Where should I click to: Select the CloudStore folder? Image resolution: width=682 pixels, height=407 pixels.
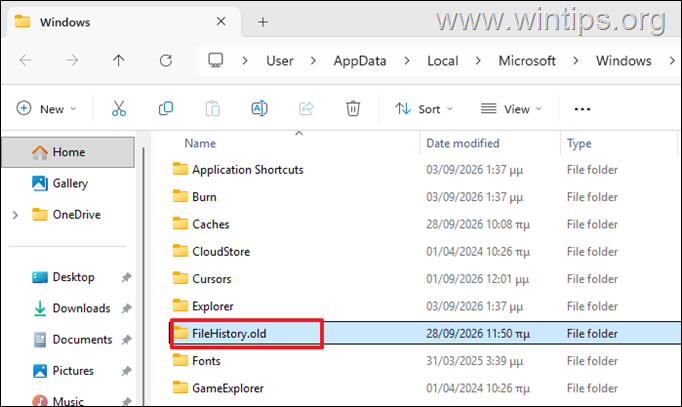pos(221,252)
